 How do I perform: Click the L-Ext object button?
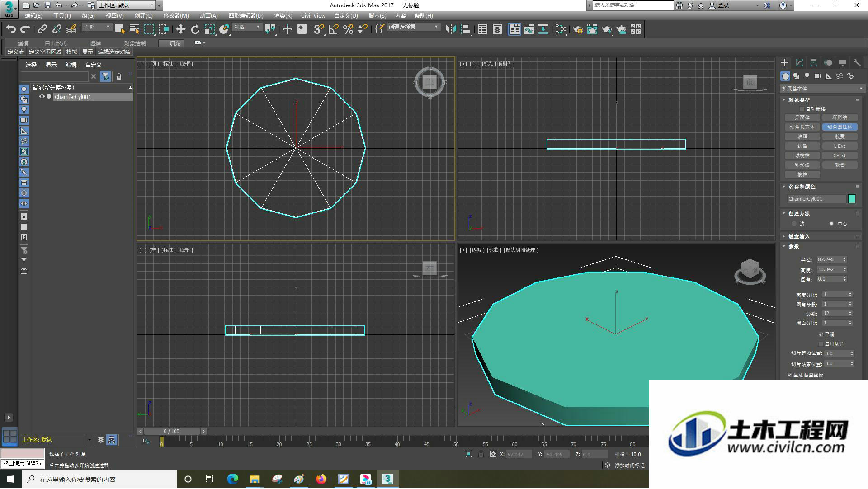840,146
